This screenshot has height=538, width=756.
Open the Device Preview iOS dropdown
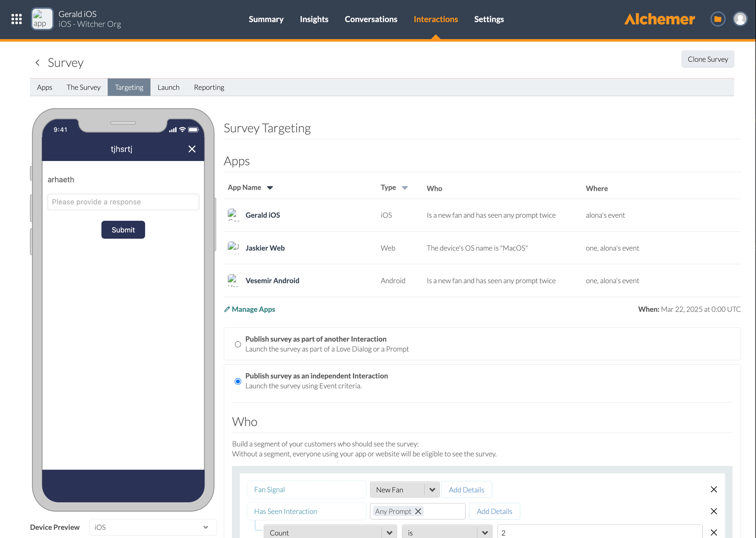pos(153,527)
